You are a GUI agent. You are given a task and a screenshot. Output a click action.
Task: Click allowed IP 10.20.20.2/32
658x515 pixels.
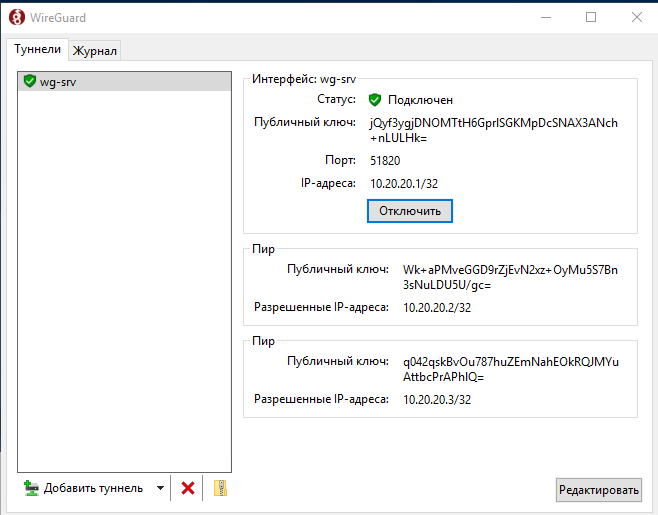tap(437, 308)
